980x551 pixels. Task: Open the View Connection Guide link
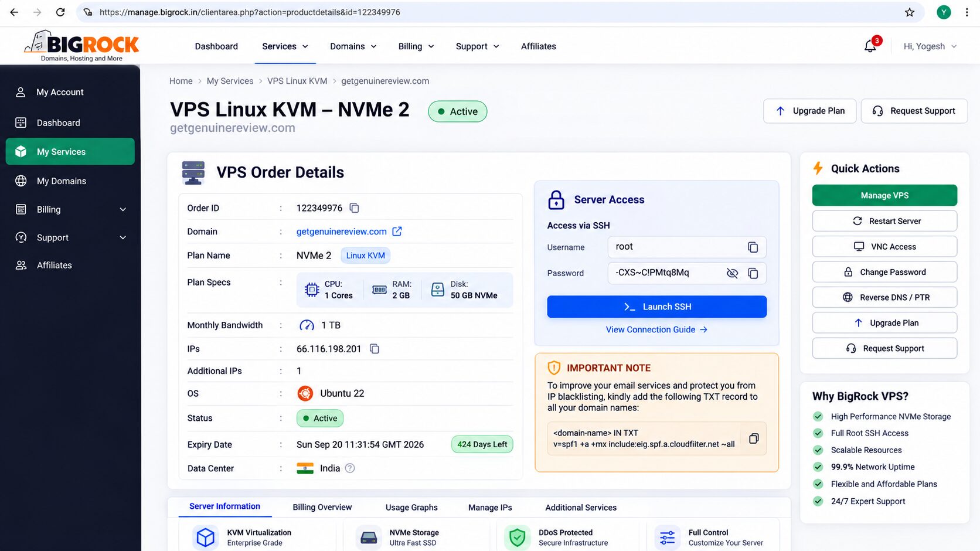coord(656,329)
